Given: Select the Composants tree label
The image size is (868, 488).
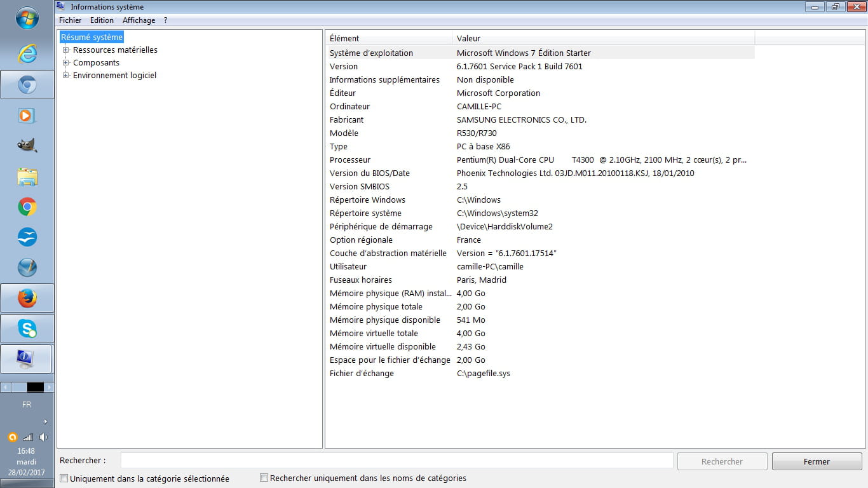Looking at the screenshot, I should [x=96, y=62].
